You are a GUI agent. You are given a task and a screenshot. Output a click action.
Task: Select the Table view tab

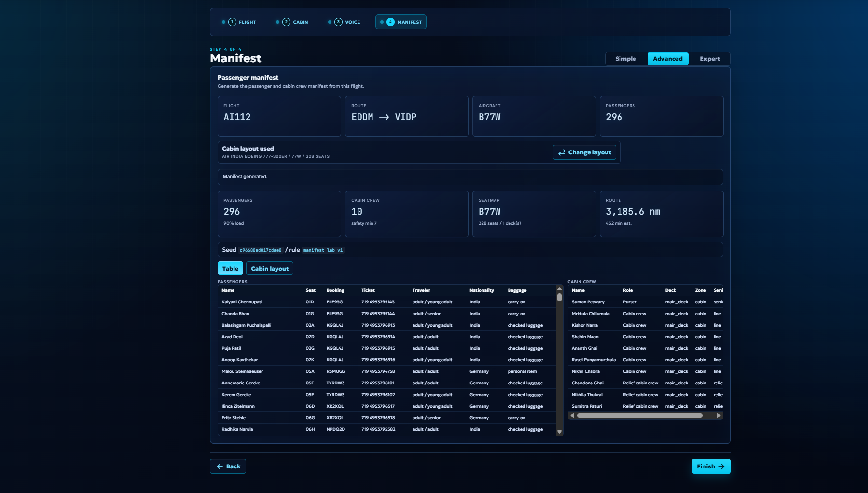(x=230, y=269)
